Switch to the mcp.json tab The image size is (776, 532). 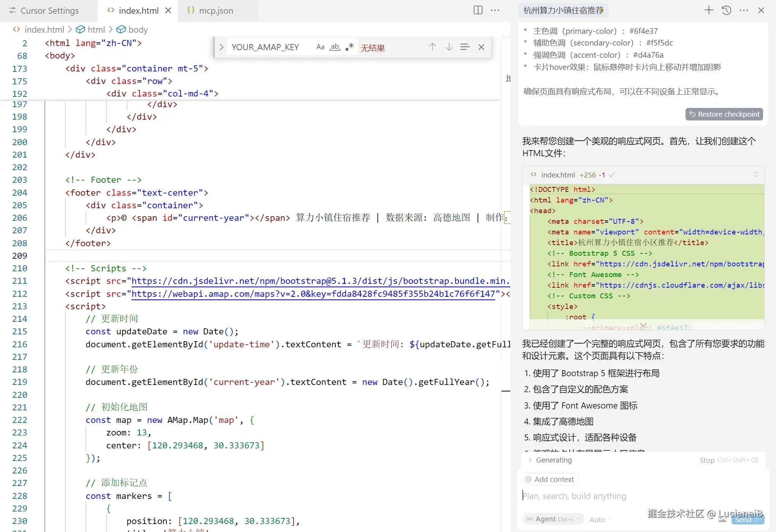pyautogui.click(x=216, y=11)
